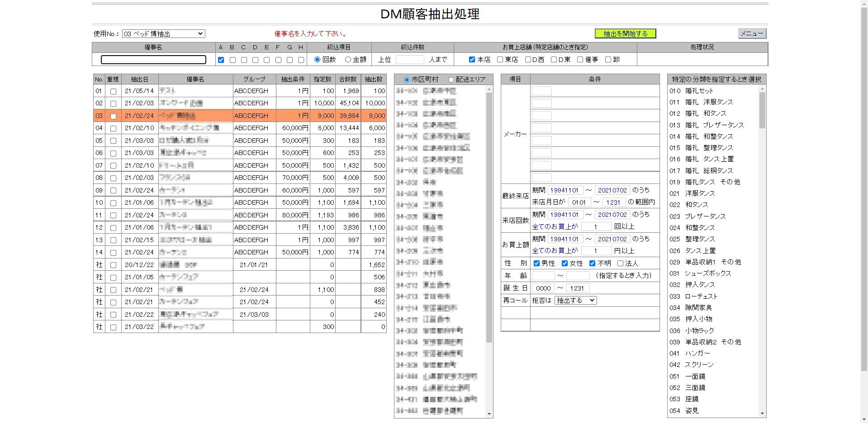This screenshot has width=868, height=423.
Task: Toggle the 男性 checkbox
Action: [536, 263]
